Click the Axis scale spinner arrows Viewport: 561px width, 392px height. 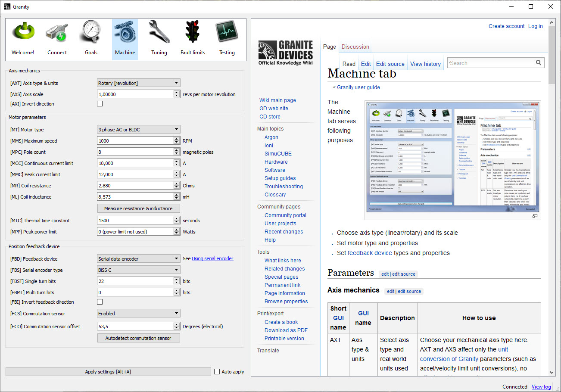(177, 94)
